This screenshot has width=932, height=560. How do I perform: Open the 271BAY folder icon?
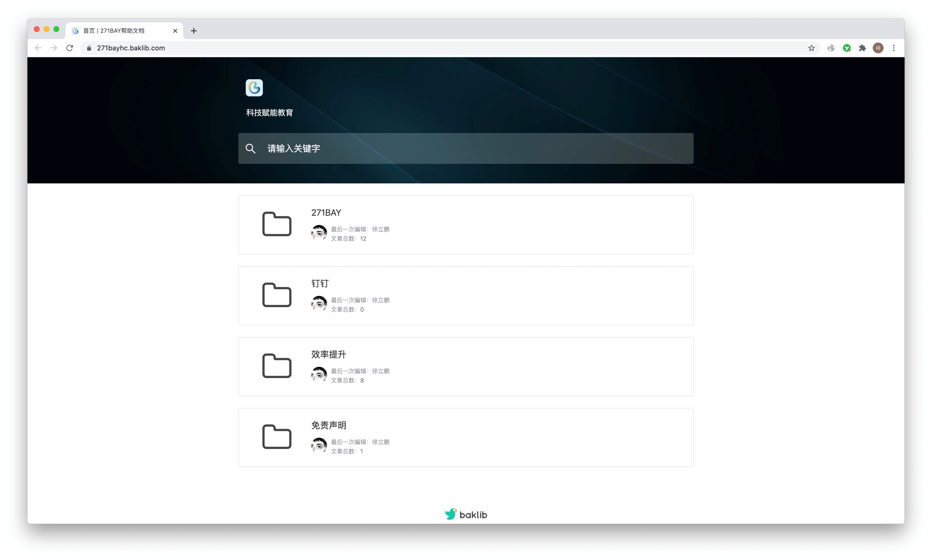[277, 224]
